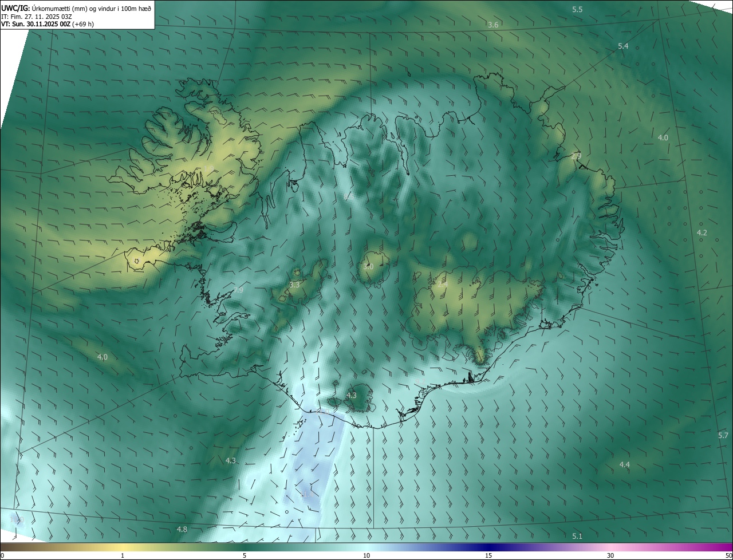Click the "3.3" value on the Langjökull glacier
Screen dimensions: 733x560
294,285
